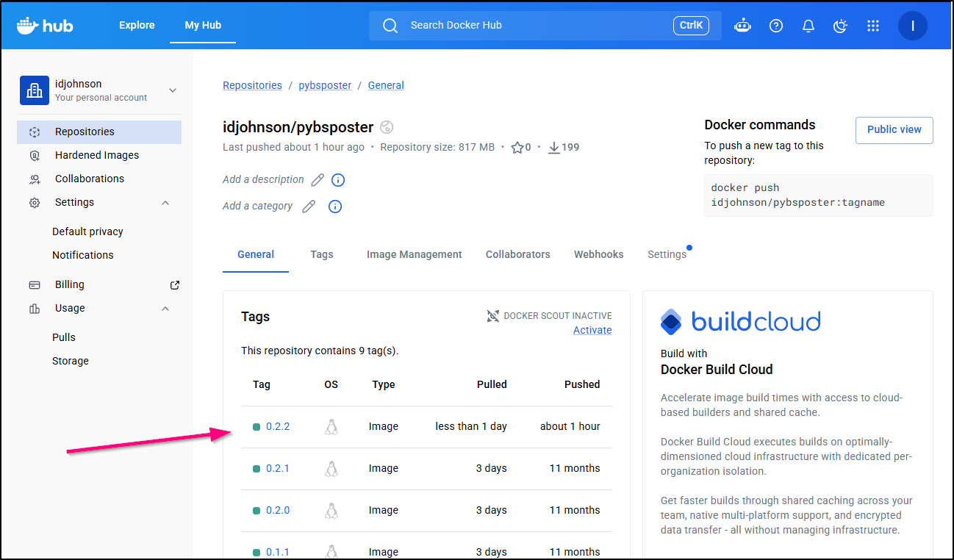Collapse the Settings sidebar section
This screenshot has width=954, height=560.
165,203
